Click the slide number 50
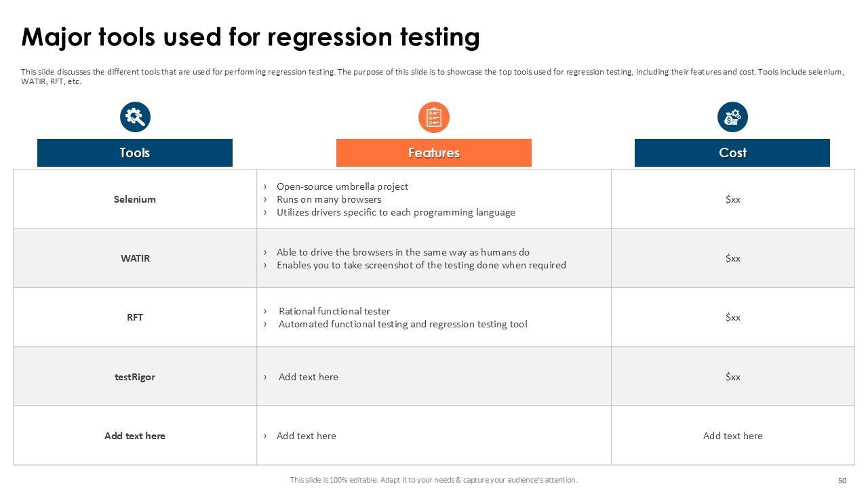The width and height of the screenshot is (868, 488). (842, 481)
